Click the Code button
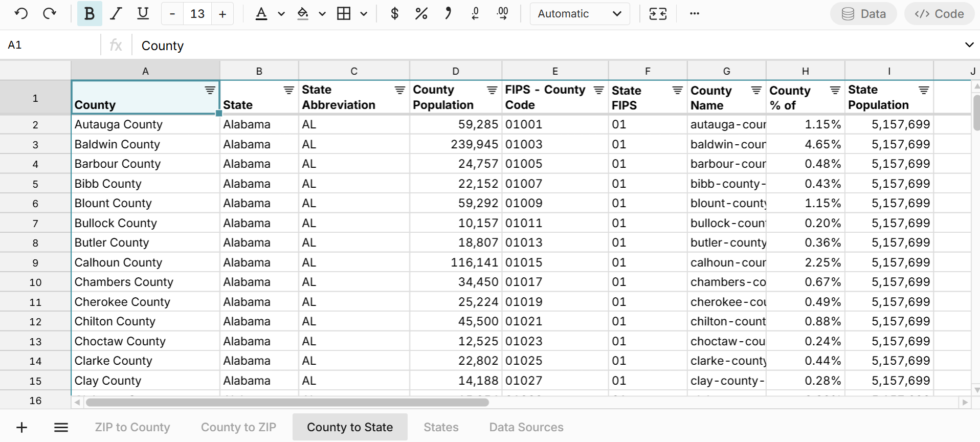The image size is (980, 442). (x=939, y=14)
